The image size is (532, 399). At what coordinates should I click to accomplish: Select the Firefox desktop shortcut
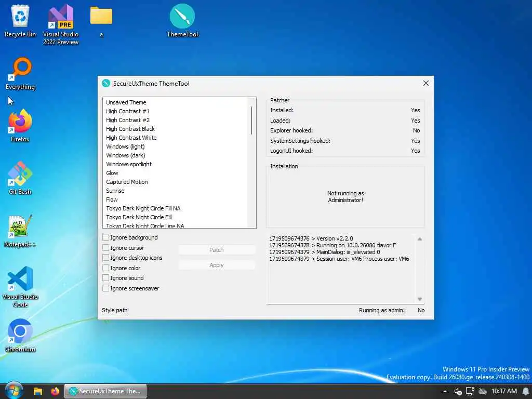click(x=20, y=126)
